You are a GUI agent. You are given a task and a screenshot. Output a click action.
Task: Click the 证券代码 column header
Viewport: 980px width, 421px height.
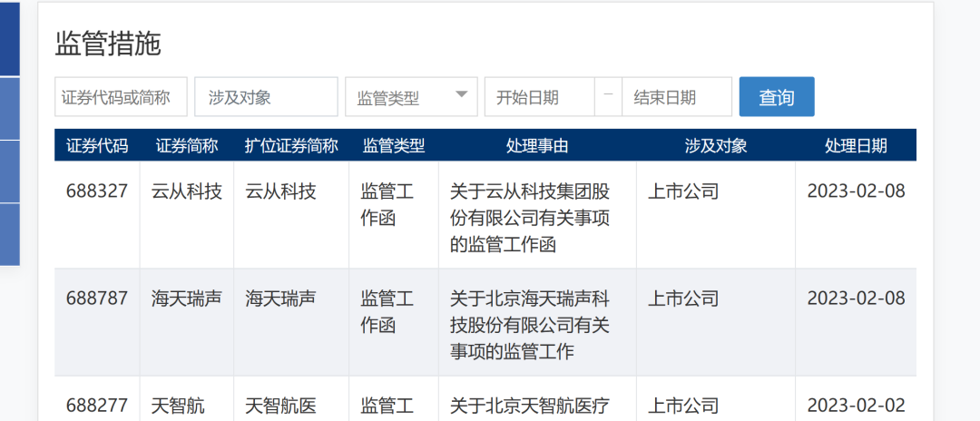pyautogui.click(x=97, y=145)
